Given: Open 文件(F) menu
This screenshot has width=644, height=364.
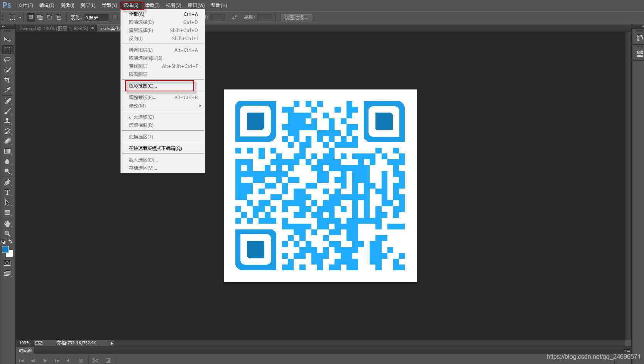Looking at the screenshot, I should tap(25, 5).
